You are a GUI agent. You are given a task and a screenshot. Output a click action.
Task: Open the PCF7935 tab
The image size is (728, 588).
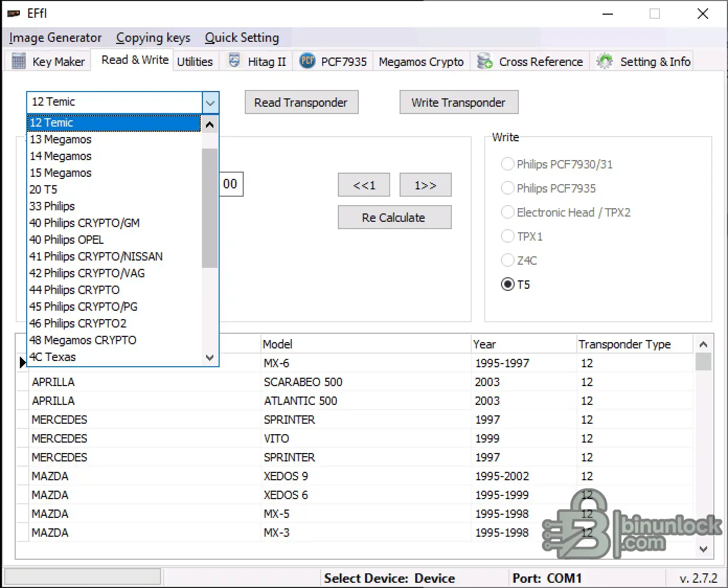(x=333, y=61)
